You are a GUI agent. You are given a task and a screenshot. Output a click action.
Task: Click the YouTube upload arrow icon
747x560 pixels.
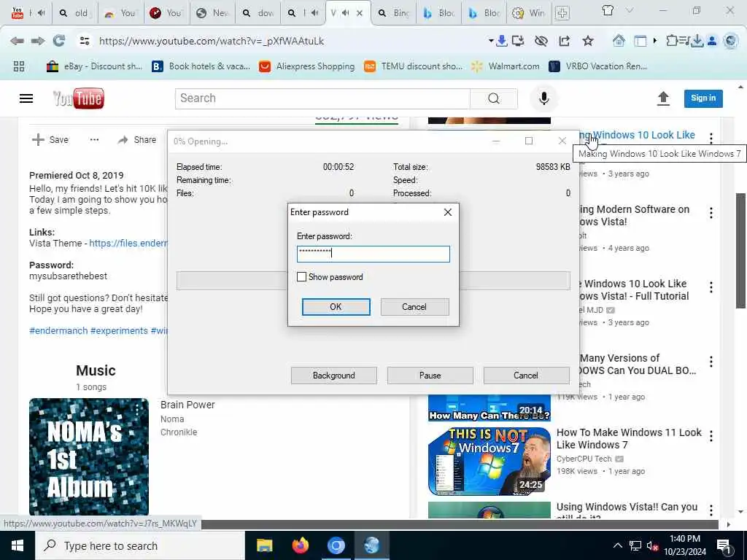(x=663, y=98)
